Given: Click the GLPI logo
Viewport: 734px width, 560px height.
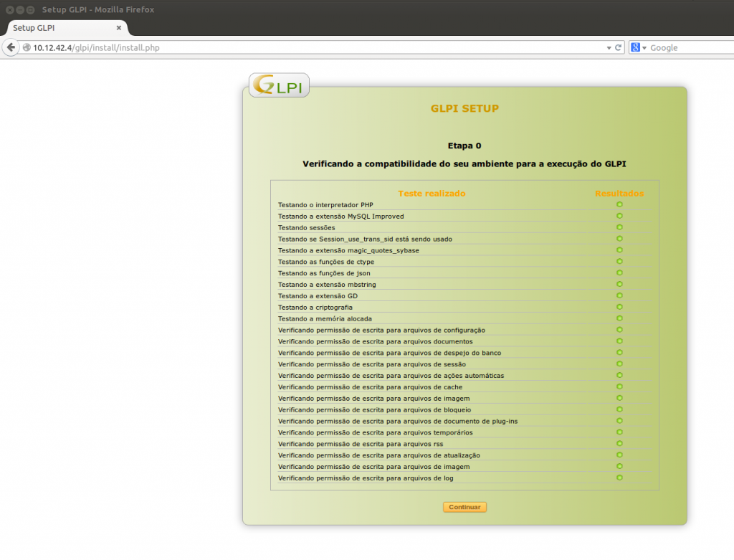Looking at the screenshot, I should coord(279,85).
